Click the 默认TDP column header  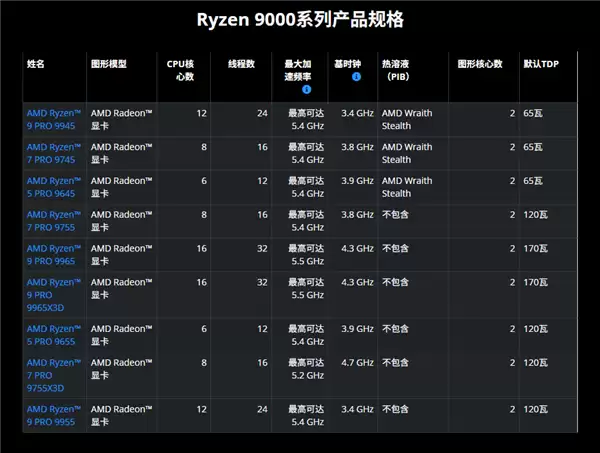(x=541, y=64)
